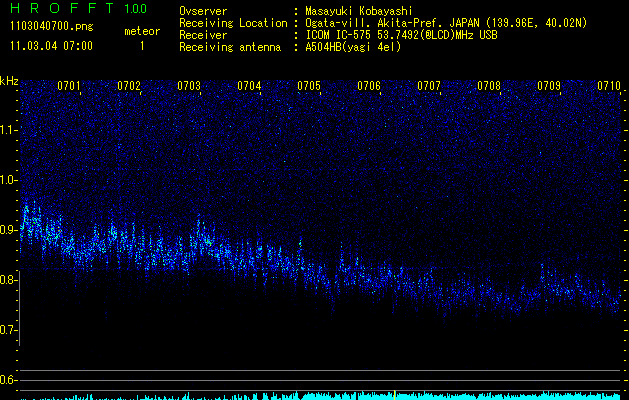Click the meteor label

coord(142,31)
